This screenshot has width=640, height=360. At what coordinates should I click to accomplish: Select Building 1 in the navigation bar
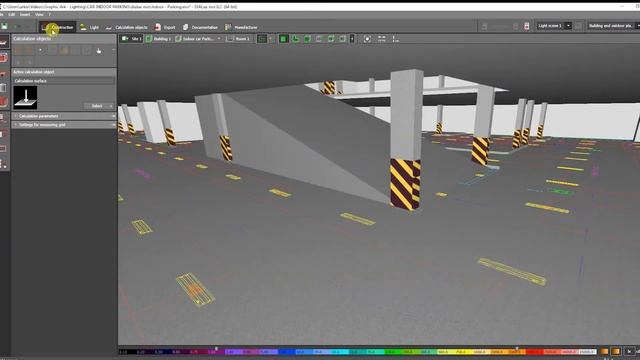[x=159, y=39]
